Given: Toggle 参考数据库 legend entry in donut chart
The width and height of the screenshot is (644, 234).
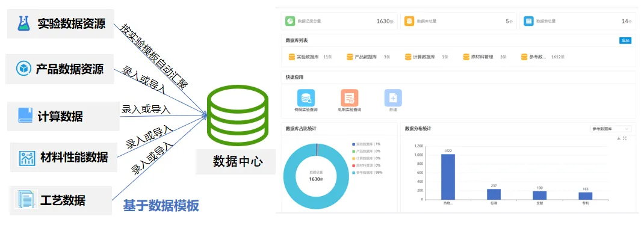Looking at the screenshot, I should click(367, 173).
